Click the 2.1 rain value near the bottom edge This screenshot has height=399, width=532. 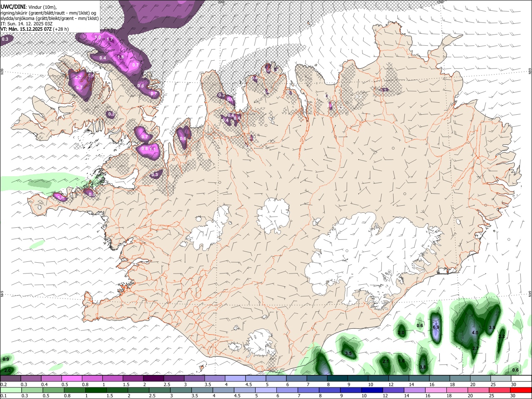point(385,361)
